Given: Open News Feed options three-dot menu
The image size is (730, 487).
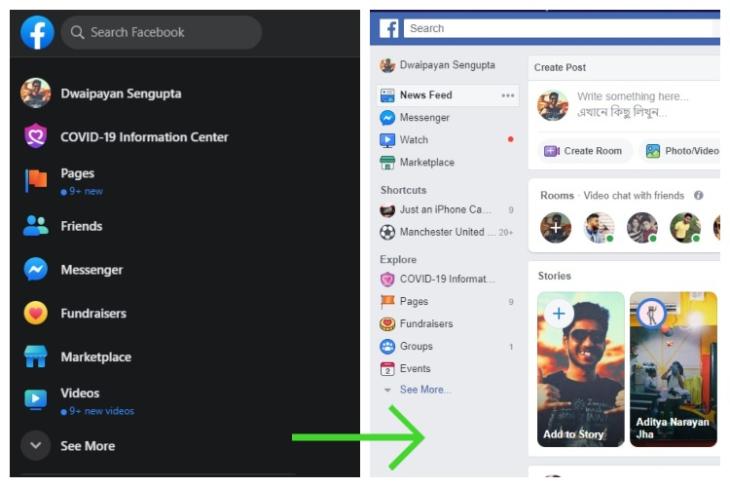Looking at the screenshot, I should tap(508, 95).
